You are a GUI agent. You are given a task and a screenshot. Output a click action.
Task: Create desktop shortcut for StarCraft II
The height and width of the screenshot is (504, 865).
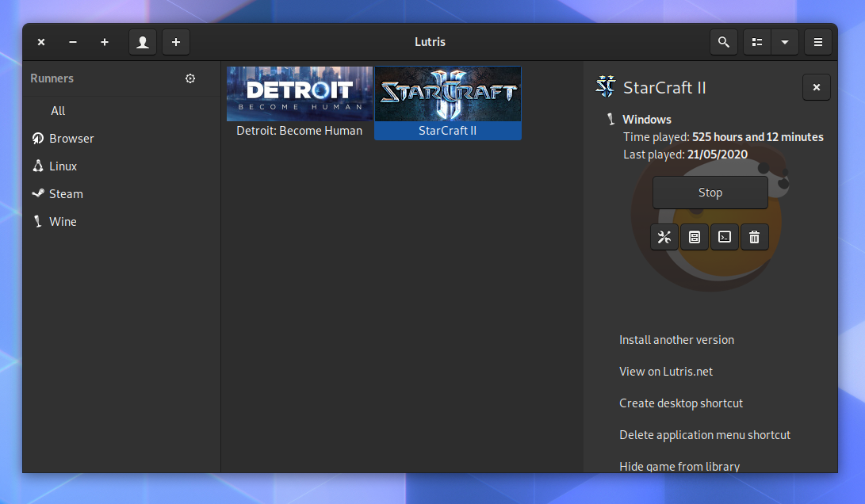tap(681, 403)
